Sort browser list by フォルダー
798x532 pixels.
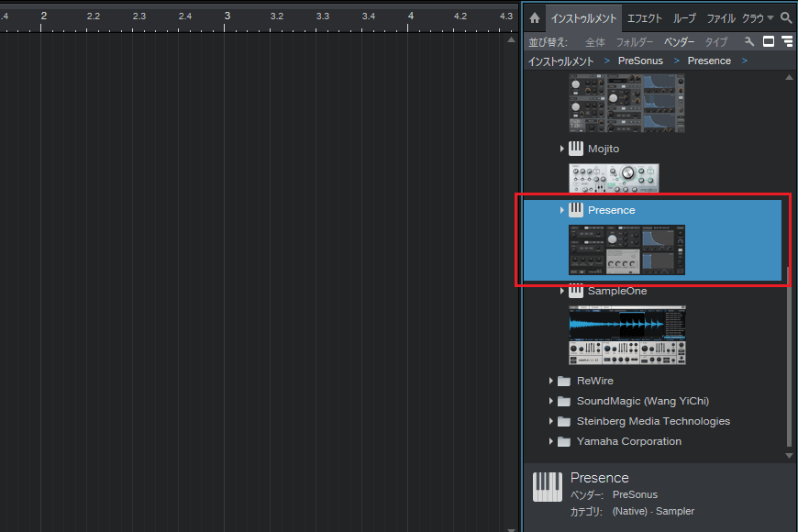[x=634, y=42]
